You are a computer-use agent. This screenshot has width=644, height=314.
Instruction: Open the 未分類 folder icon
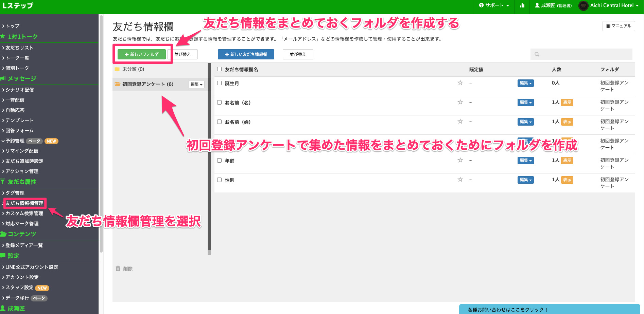coord(117,69)
